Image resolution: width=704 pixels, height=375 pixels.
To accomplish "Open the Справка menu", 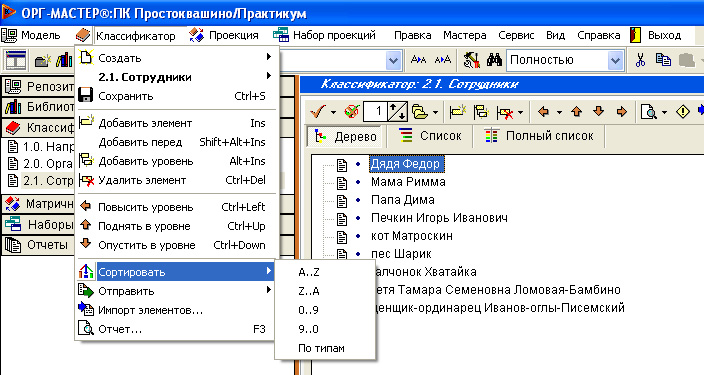I will pos(598,35).
